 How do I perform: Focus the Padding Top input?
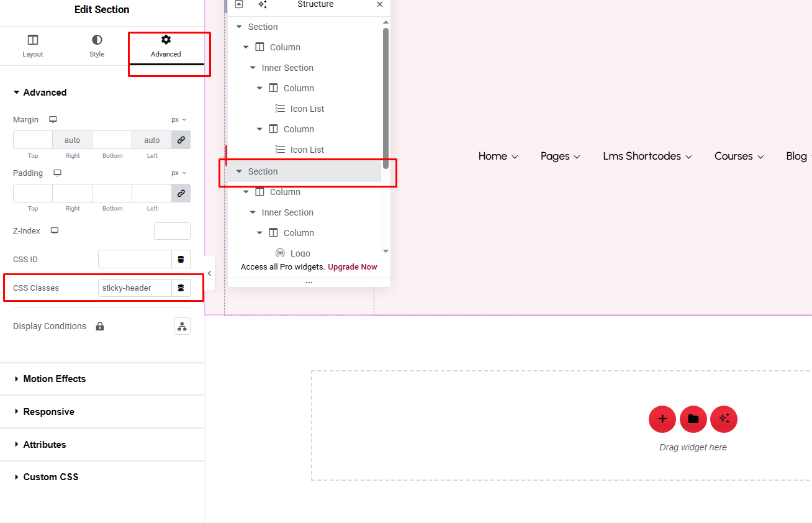click(x=33, y=193)
